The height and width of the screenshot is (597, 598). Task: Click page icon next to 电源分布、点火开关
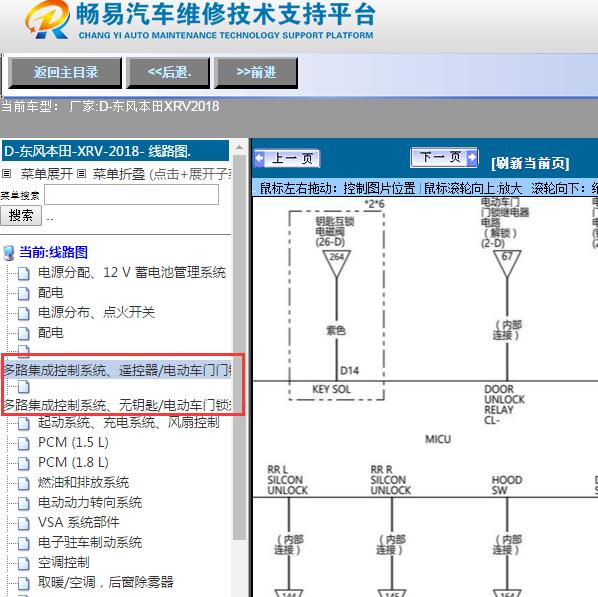24,313
